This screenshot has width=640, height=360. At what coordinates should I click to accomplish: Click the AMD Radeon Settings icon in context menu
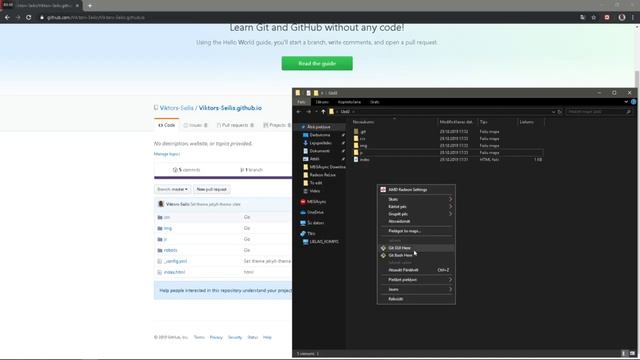[x=383, y=189]
